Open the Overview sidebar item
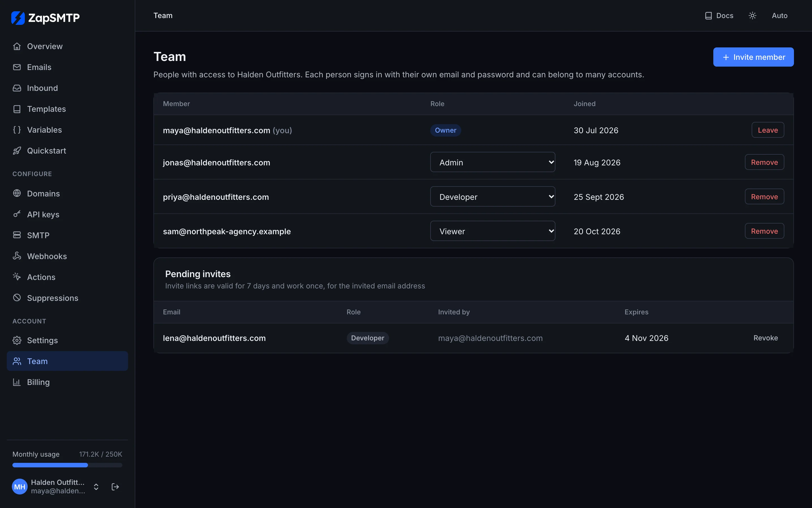This screenshot has height=508, width=812. click(67, 46)
